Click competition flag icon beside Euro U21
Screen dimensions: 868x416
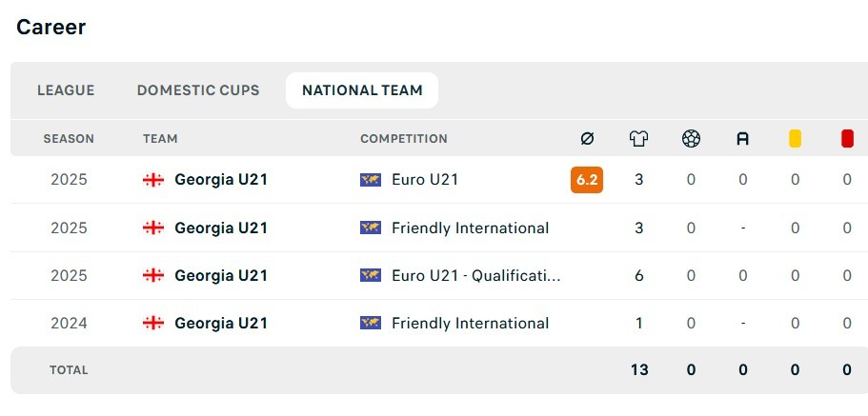click(371, 179)
